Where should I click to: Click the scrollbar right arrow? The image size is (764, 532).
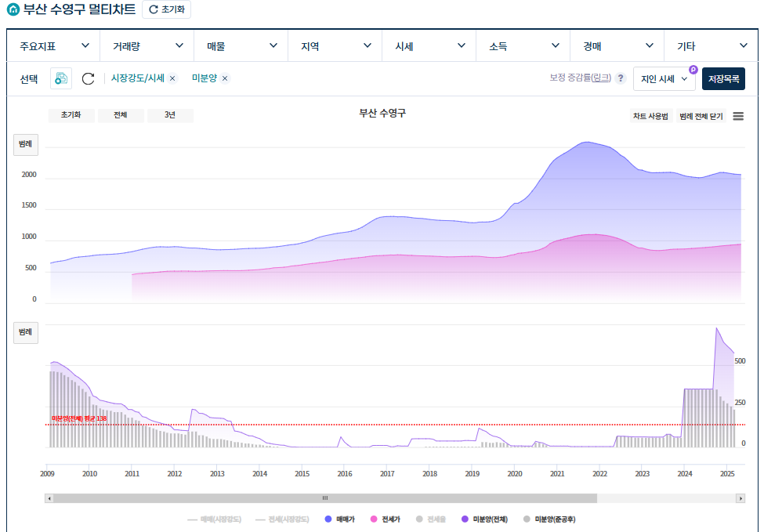(740, 498)
